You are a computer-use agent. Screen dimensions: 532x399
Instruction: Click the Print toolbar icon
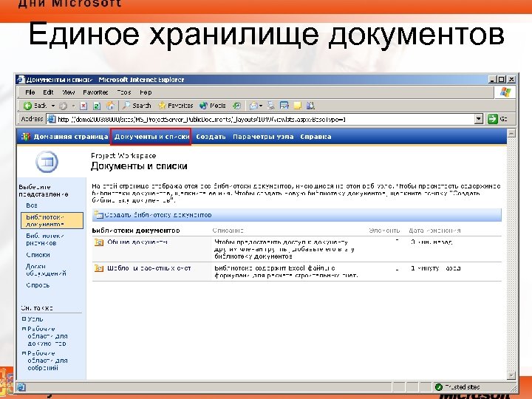[271, 106]
